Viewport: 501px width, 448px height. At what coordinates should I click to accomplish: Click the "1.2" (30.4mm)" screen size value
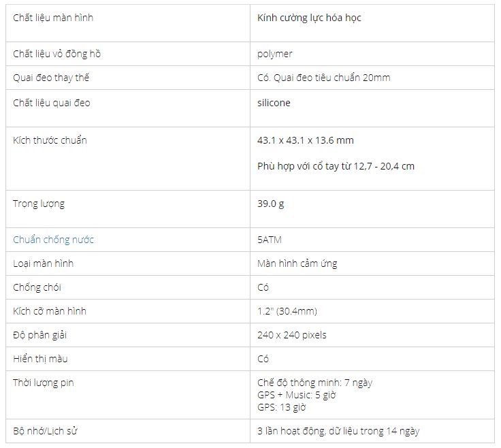tap(287, 311)
